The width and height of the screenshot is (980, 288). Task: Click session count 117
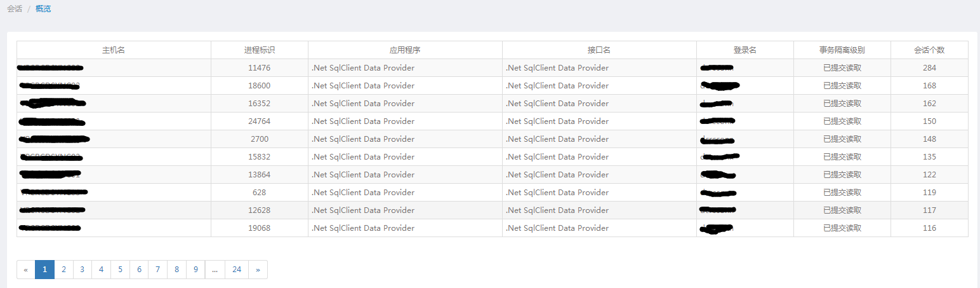click(929, 210)
